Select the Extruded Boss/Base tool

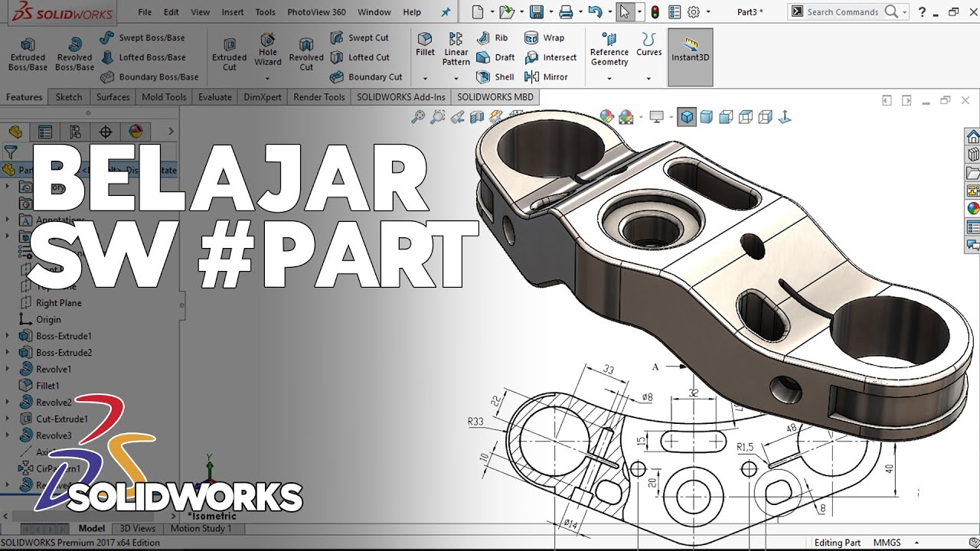(28, 54)
